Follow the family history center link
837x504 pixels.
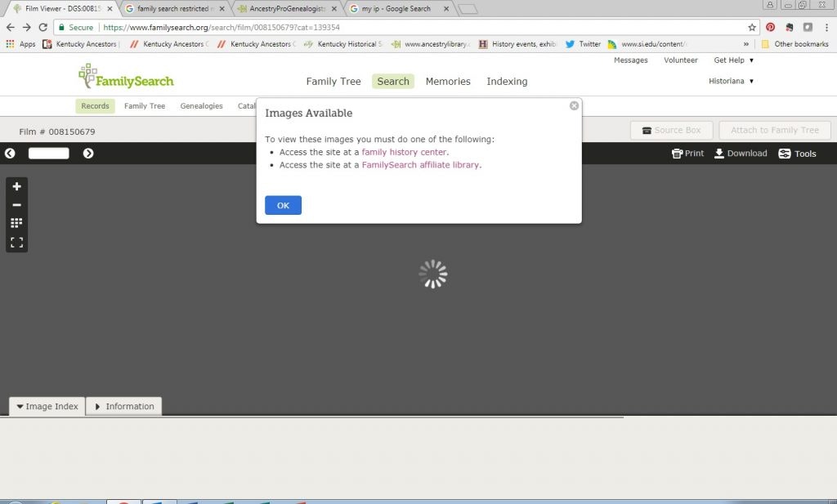tap(405, 152)
